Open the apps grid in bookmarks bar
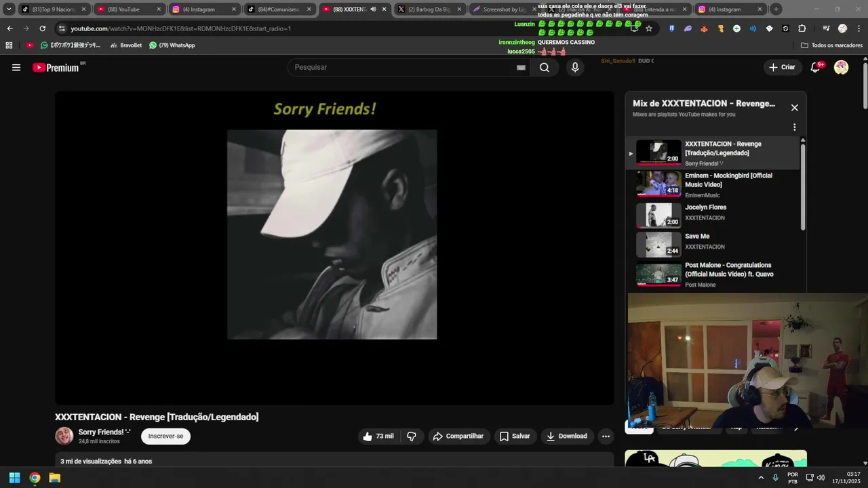 click(x=9, y=45)
